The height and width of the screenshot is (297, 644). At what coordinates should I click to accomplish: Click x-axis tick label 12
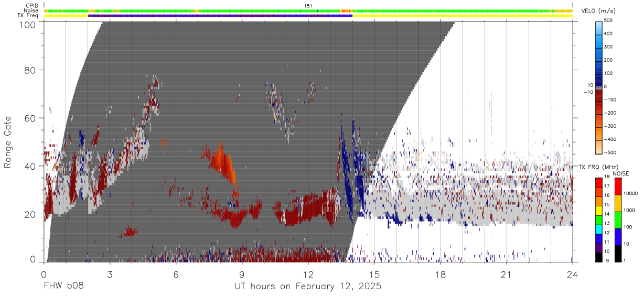tap(308, 274)
